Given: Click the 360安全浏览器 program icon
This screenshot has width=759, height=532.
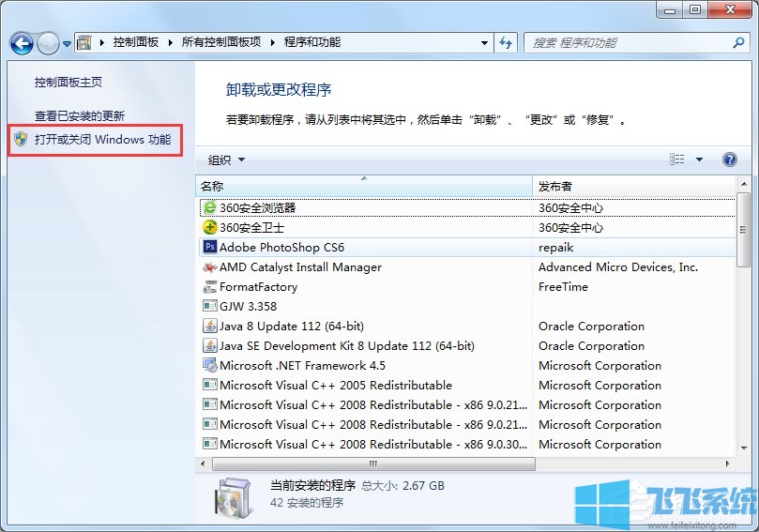Looking at the screenshot, I should (x=210, y=208).
